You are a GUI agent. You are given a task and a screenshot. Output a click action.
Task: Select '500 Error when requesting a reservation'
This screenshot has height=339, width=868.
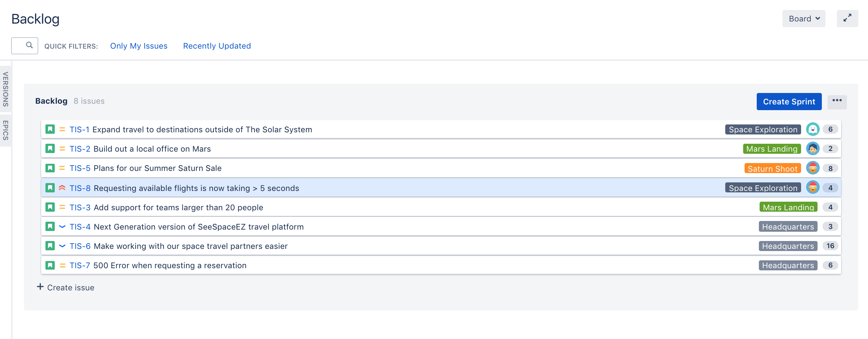tap(170, 265)
